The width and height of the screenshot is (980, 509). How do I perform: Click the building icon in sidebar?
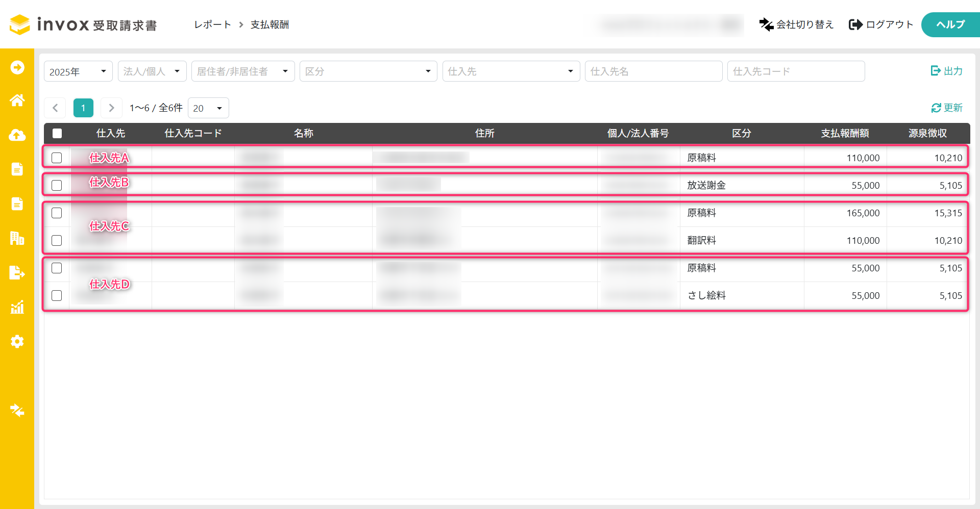[17, 238]
